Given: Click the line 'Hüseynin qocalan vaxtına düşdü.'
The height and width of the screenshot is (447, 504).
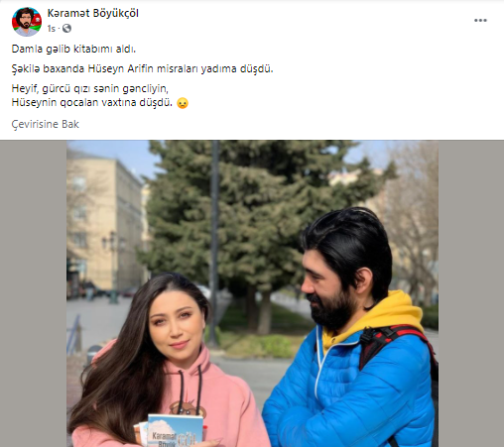Looking at the screenshot, I should pos(92,102).
